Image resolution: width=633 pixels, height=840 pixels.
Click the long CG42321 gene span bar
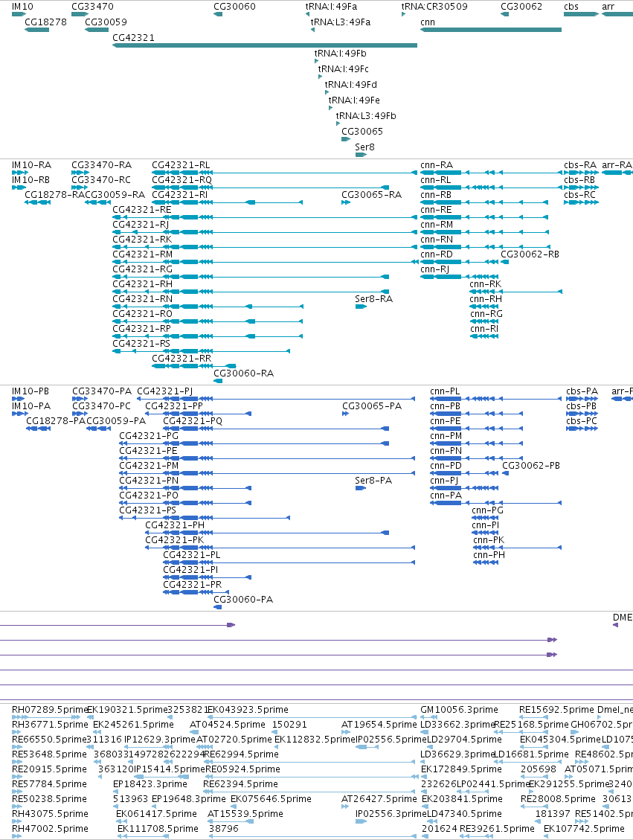(x=265, y=45)
